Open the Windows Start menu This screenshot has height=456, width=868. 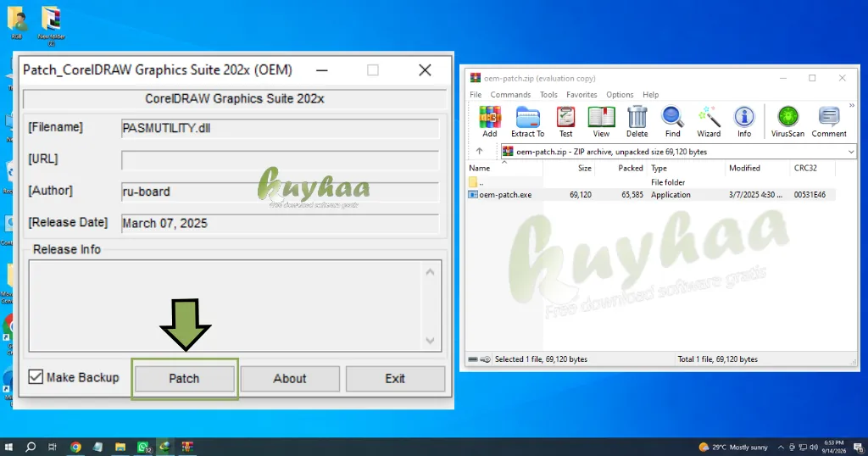(x=8, y=448)
